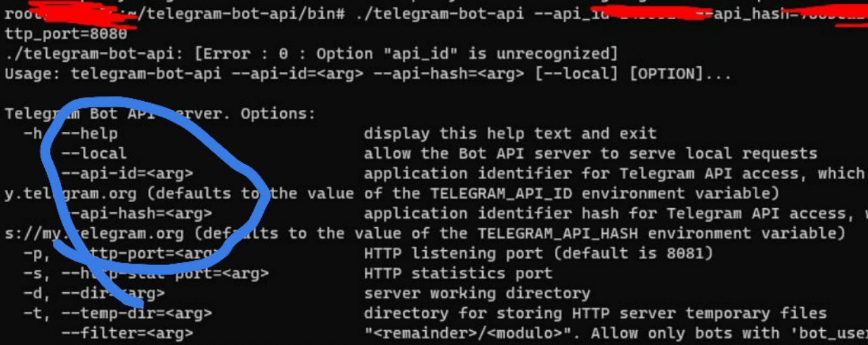The width and height of the screenshot is (868, 345).
Task: Click 'display this help text and exit'
Action: click(510, 134)
